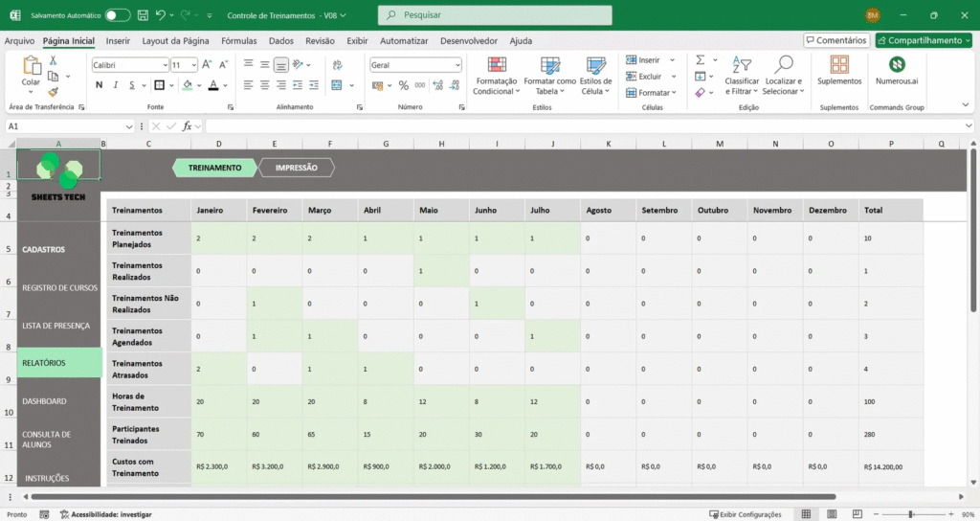Click the Format Painter brush icon
980x521 pixels.
[53, 90]
